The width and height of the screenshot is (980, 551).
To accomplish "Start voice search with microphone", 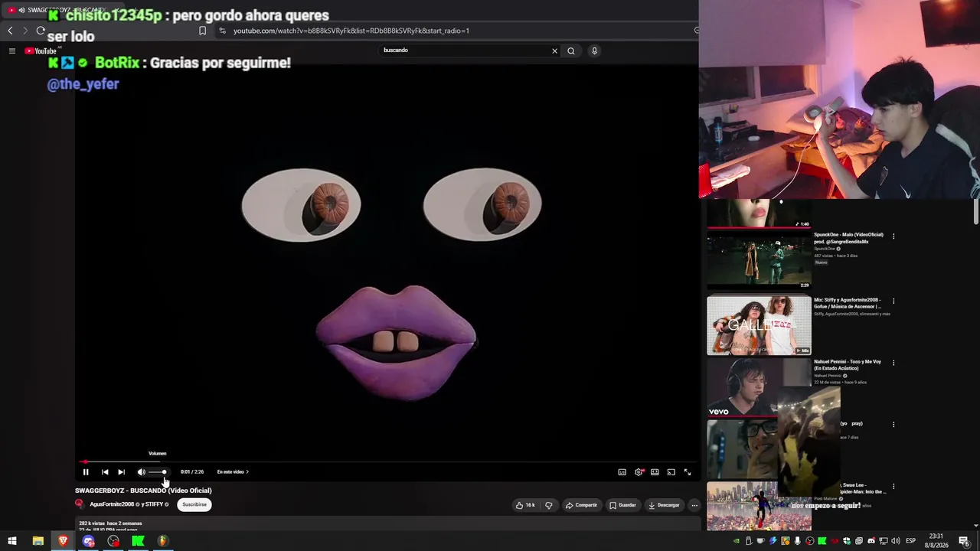I will pyautogui.click(x=594, y=51).
